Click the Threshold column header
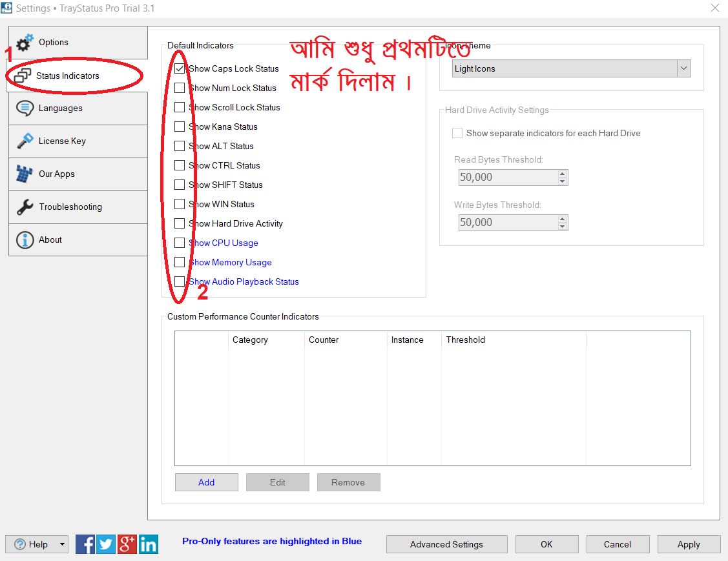This screenshot has width=728, height=561. tap(514, 340)
